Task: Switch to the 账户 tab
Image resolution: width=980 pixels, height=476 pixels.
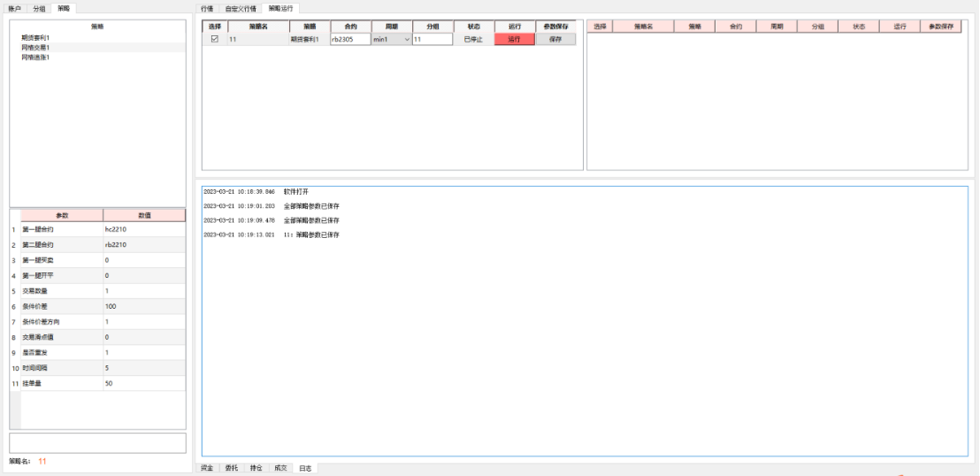Action: point(15,7)
